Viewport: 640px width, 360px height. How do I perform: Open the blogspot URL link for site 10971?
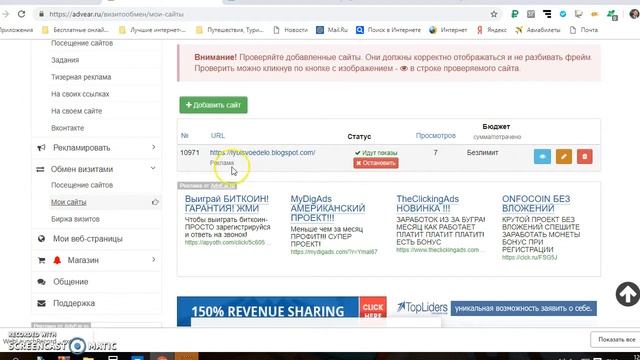[x=262, y=152]
